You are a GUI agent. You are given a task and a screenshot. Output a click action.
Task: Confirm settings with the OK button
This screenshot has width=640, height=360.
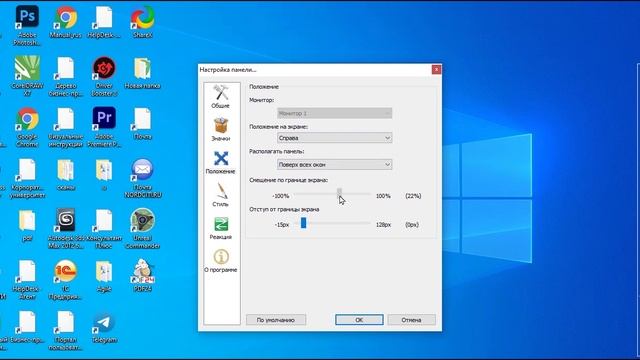click(x=359, y=320)
